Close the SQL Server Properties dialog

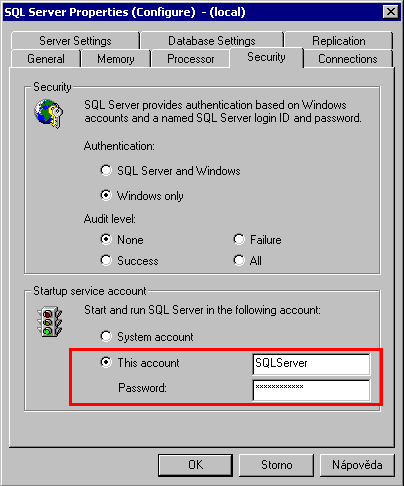tap(391, 12)
